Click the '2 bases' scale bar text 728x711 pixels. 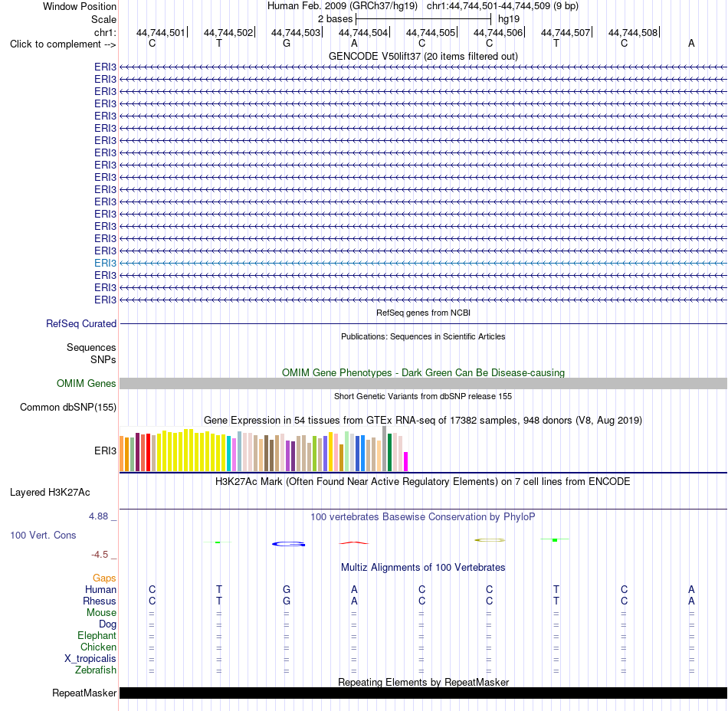click(335, 19)
